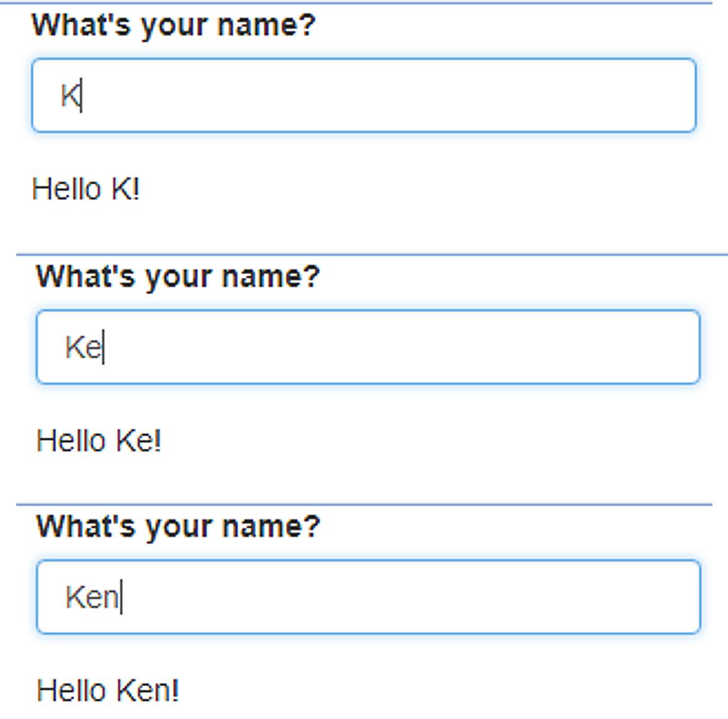The width and height of the screenshot is (728, 719).
Task: Click inside the input showing "Ke"
Action: [x=368, y=347]
